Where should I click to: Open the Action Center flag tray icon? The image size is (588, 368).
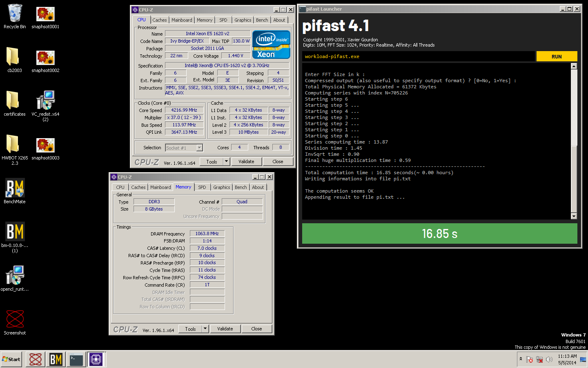pos(530,360)
